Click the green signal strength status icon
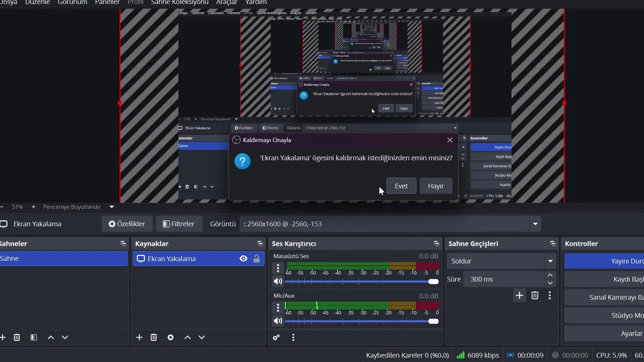 [460, 355]
